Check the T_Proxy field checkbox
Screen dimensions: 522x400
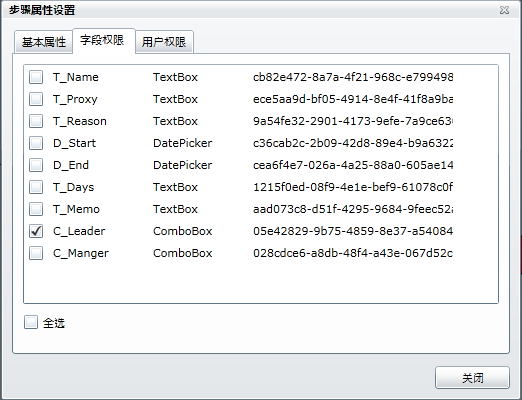[36, 99]
